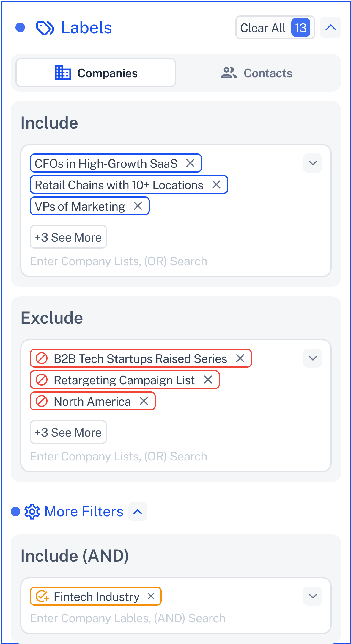Remove the Fintech Industry tag
Image resolution: width=351 pixels, height=644 pixels.
(151, 596)
